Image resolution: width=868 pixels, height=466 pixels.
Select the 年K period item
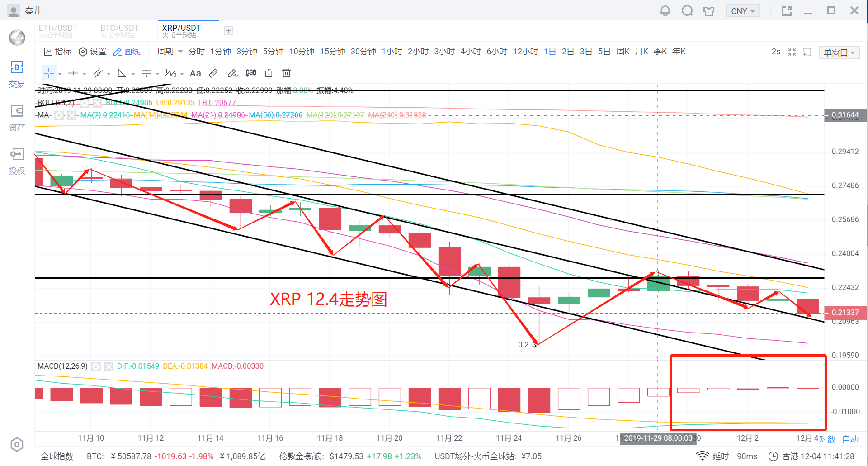679,52
